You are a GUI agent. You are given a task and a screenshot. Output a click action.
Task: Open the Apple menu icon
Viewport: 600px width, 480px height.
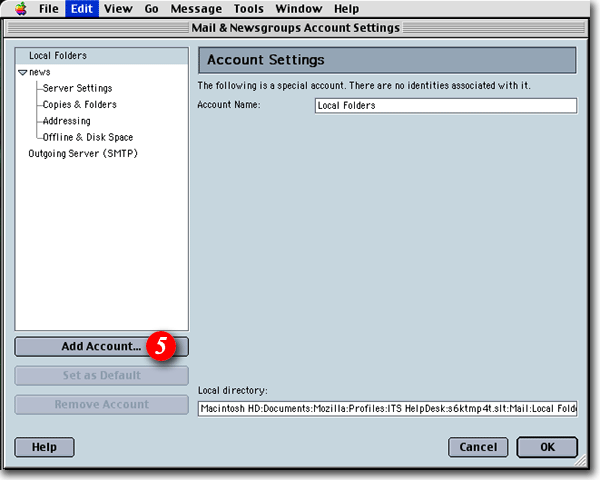(20, 9)
